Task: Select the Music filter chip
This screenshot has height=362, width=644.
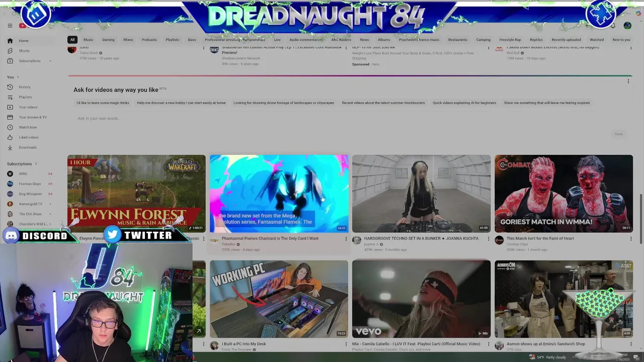Action: [x=89, y=40]
